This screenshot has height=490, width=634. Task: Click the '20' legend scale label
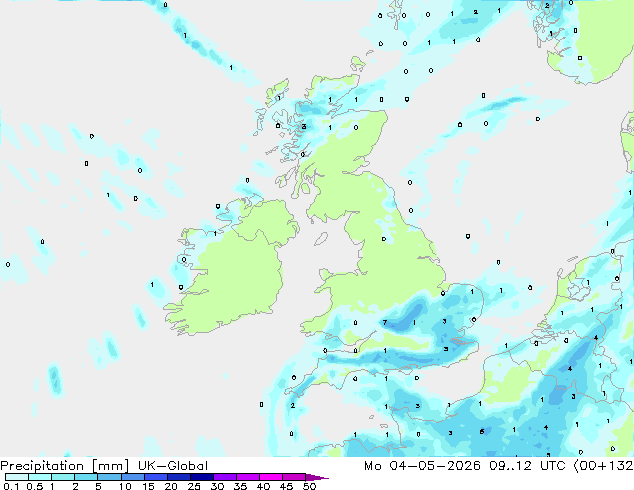pyautogui.click(x=171, y=486)
